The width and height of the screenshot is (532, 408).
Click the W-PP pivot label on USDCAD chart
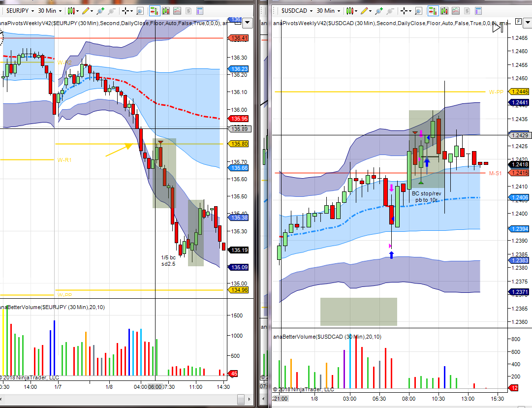[496, 92]
